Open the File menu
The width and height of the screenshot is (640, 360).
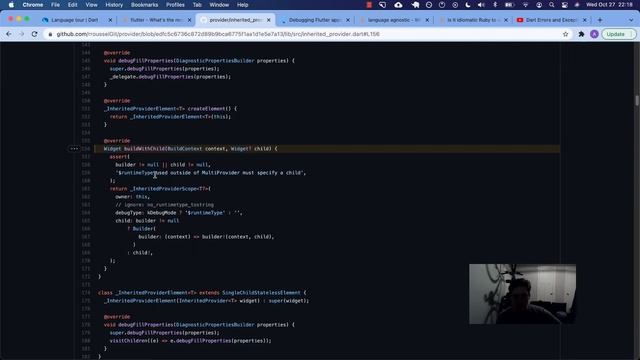(x=55, y=5)
